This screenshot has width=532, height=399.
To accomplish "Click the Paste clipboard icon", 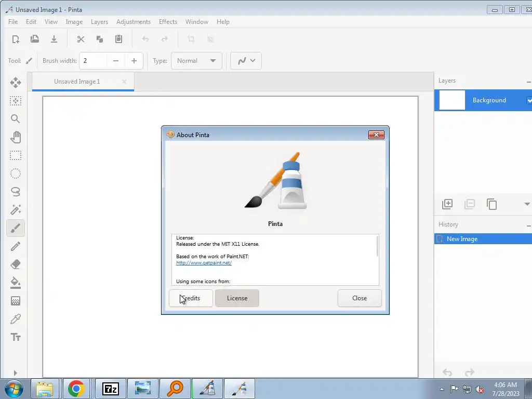I will 118,39.
